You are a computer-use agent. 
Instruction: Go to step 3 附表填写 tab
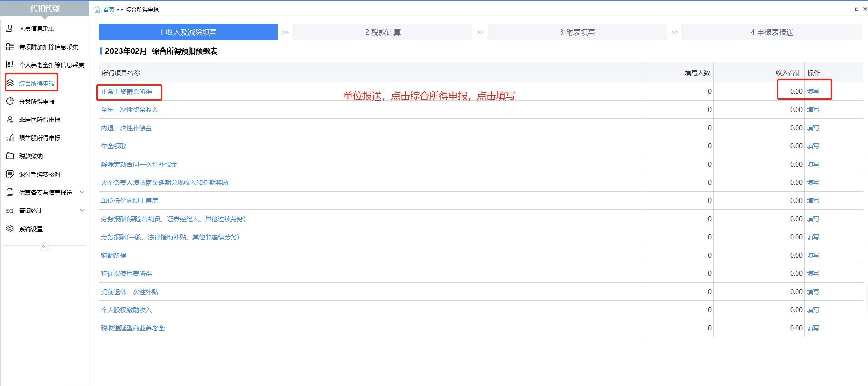pos(577,32)
